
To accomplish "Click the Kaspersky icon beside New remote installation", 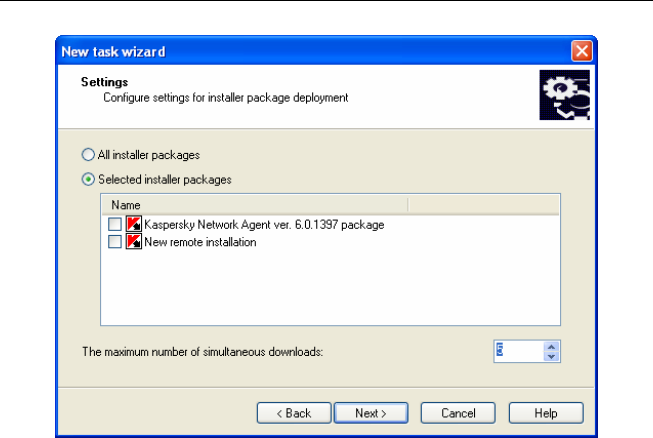I will 134,242.
